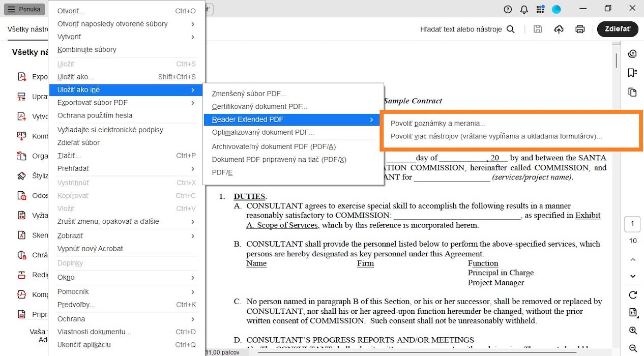644x356 pixels.
Task: Choose Vypnúť nový Acrobat
Action: tap(127, 249)
